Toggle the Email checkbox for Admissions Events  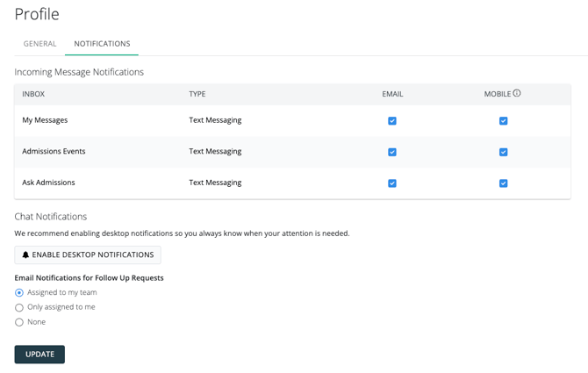[x=392, y=152]
